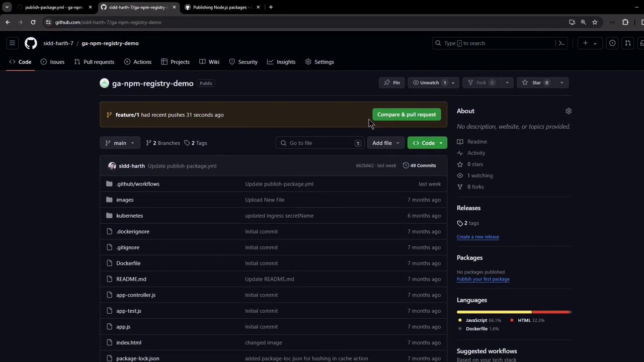Focus the Type / to search box
644x362 pixels.
tap(500, 43)
